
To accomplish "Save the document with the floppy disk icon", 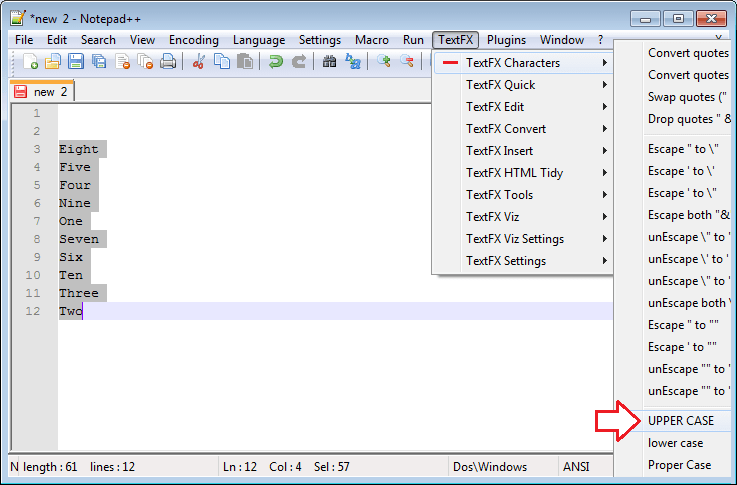I will coord(76,62).
